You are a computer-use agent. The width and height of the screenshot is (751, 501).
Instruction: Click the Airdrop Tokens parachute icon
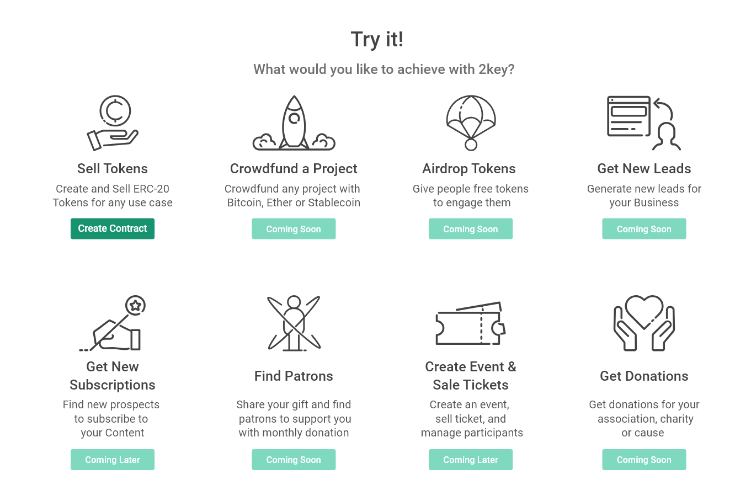(471, 123)
